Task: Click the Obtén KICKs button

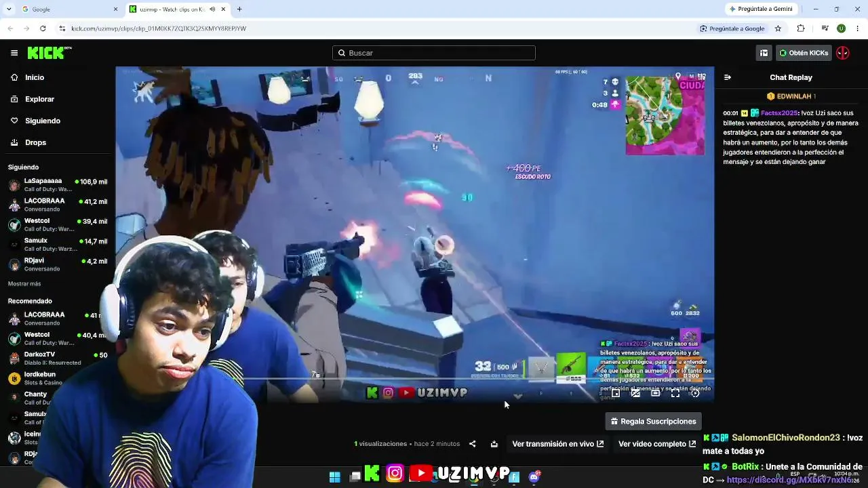Action: (x=804, y=53)
